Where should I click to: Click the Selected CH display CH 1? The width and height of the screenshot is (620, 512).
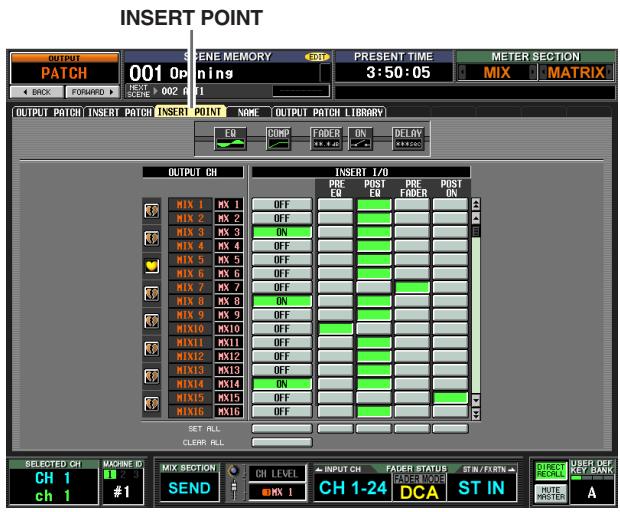(53, 478)
